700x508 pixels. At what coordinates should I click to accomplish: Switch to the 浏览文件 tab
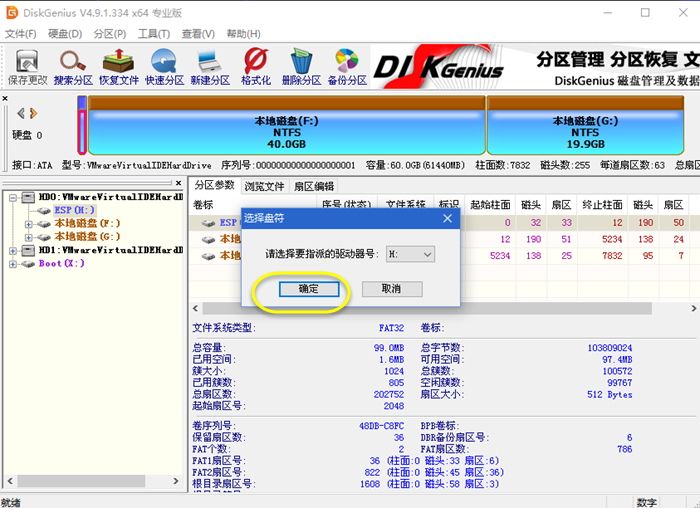click(x=264, y=186)
